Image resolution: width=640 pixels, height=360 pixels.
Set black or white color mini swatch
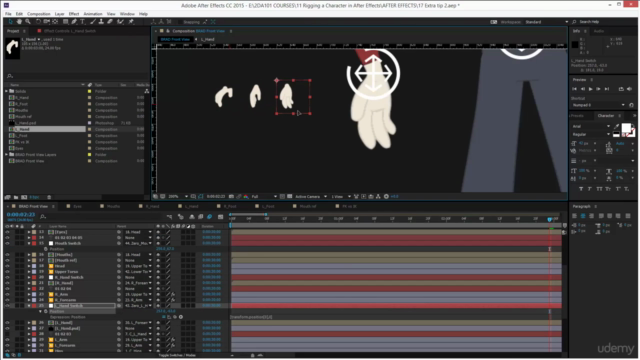[616, 134]
